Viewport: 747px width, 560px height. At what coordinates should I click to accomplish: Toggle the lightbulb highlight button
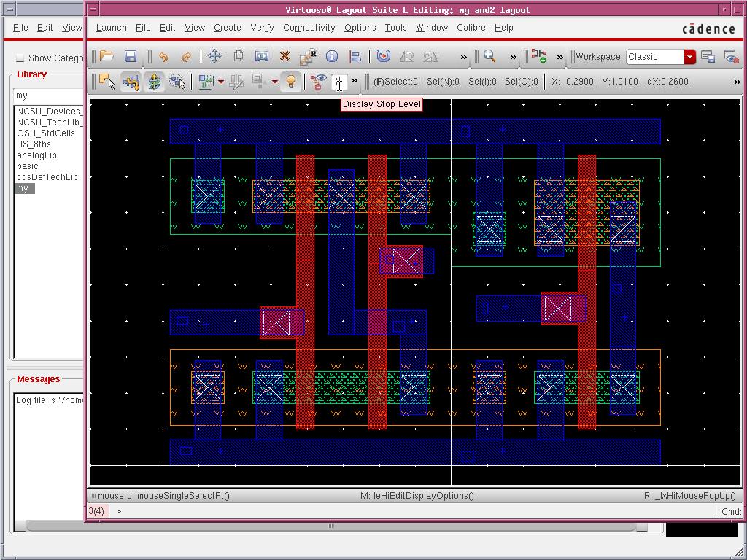[290, 82]
